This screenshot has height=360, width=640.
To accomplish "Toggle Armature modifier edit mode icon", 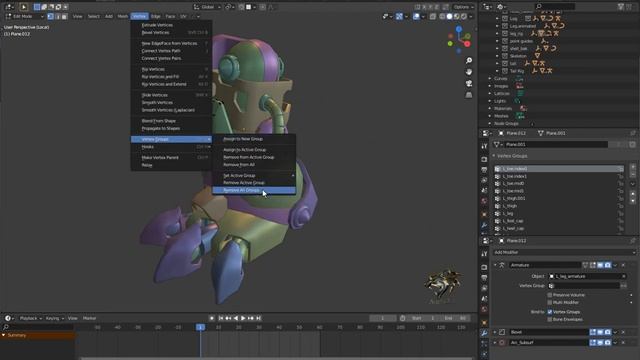I will point(593,265).
